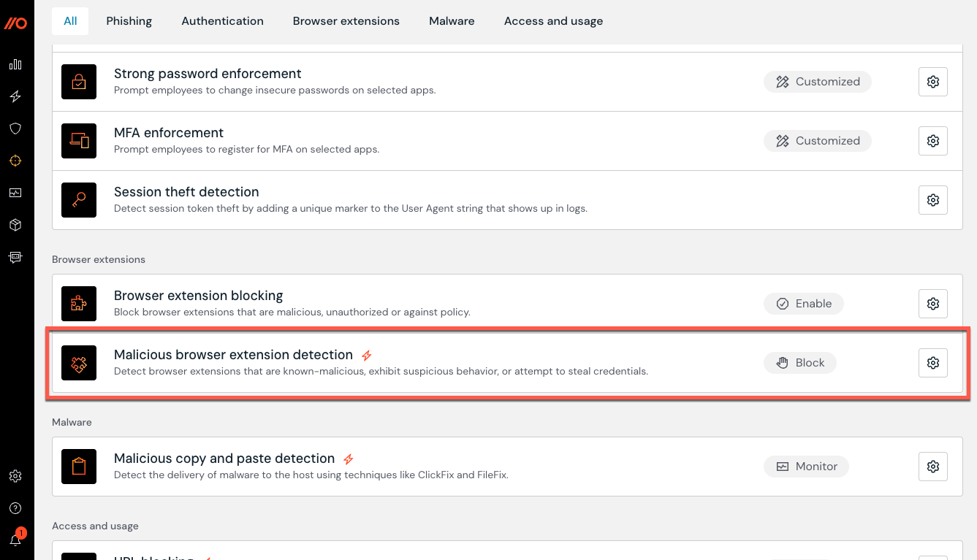The height and width of the screenshot is (560, 977).
Task: Select the orange crosshair target sidebar icon
Action: tap(15, 160)
